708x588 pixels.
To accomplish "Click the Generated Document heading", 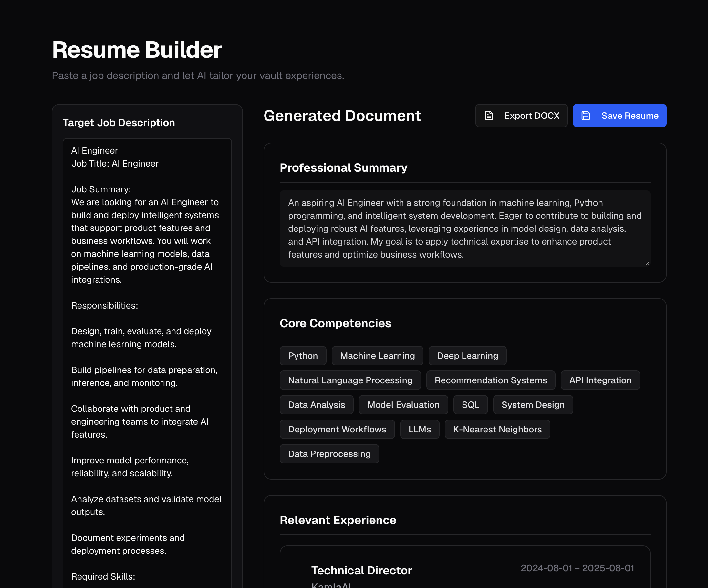I will click(342, 116).
